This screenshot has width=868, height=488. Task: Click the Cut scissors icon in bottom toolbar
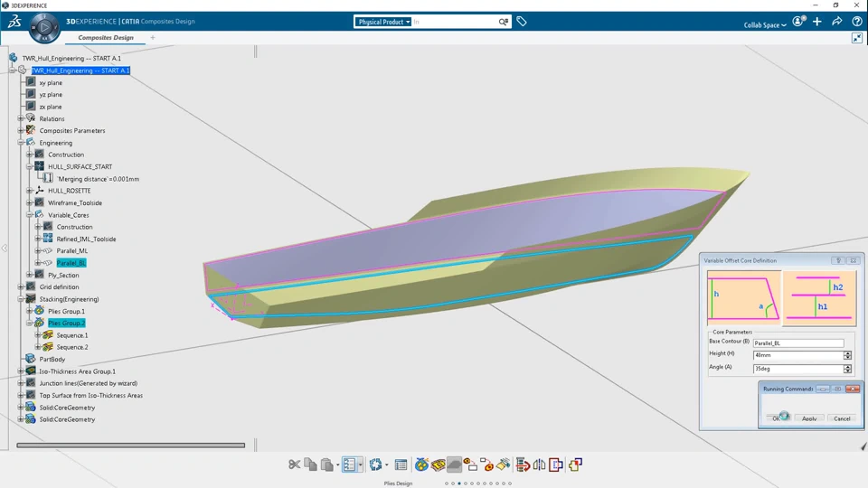coord(294,465)
